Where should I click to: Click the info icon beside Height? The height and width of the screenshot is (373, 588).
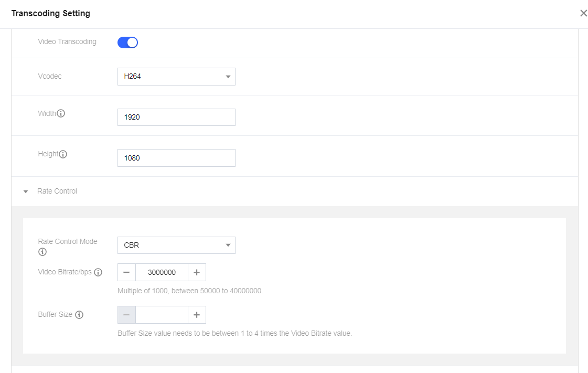[63, 154]
